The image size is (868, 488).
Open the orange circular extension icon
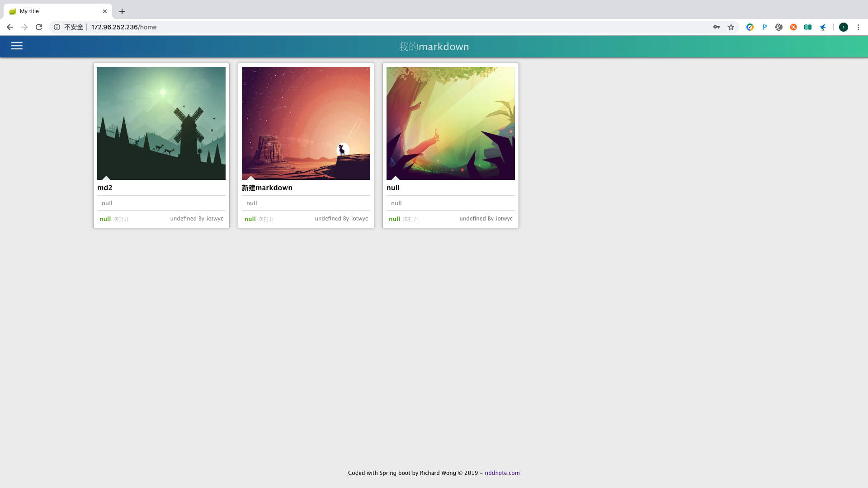[x=793, y=27]
